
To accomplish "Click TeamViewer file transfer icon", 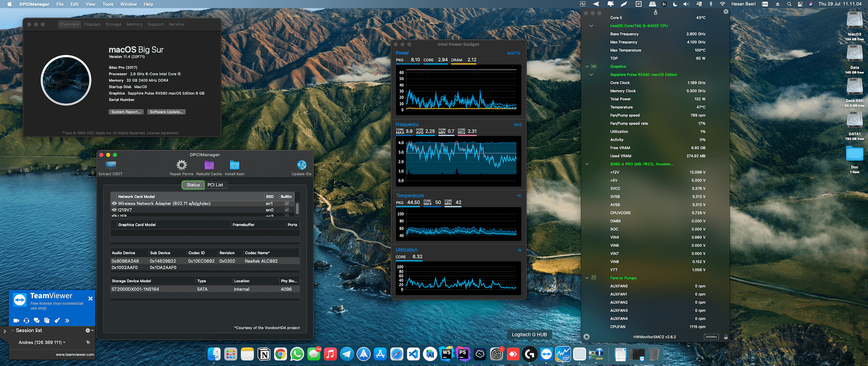I will [47, 320].
